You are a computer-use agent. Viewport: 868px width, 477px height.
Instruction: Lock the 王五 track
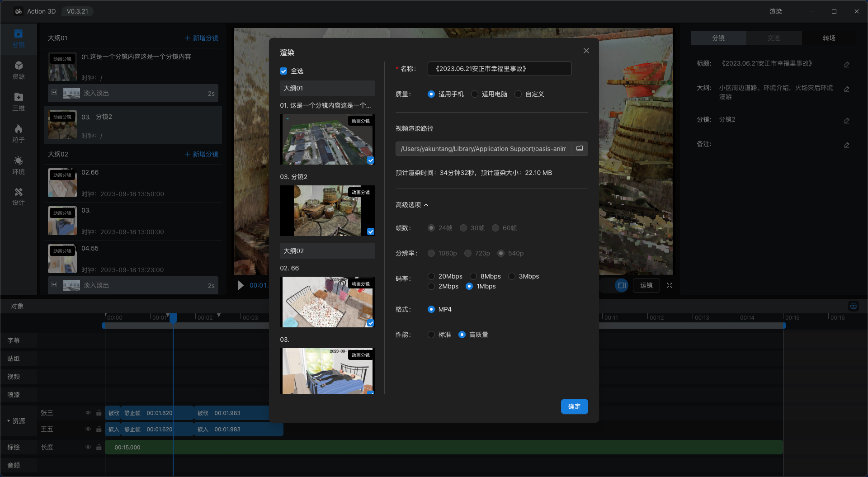click(99, 429)
